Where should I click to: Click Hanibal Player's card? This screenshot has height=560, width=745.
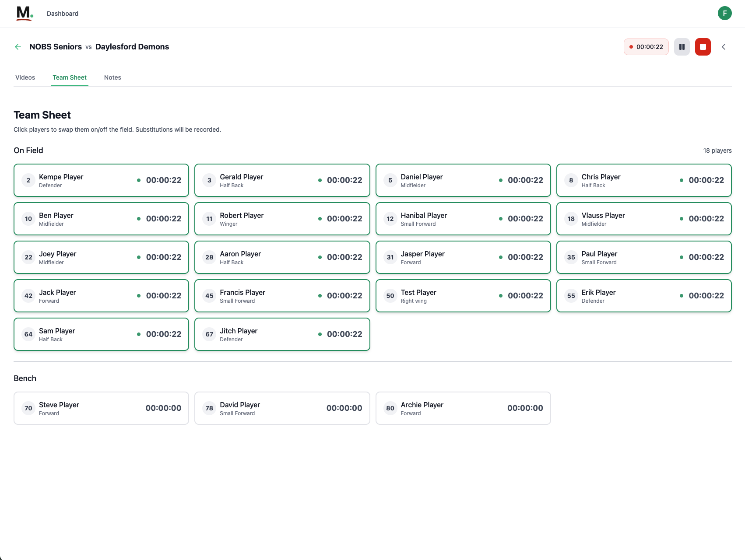[463, 219]
